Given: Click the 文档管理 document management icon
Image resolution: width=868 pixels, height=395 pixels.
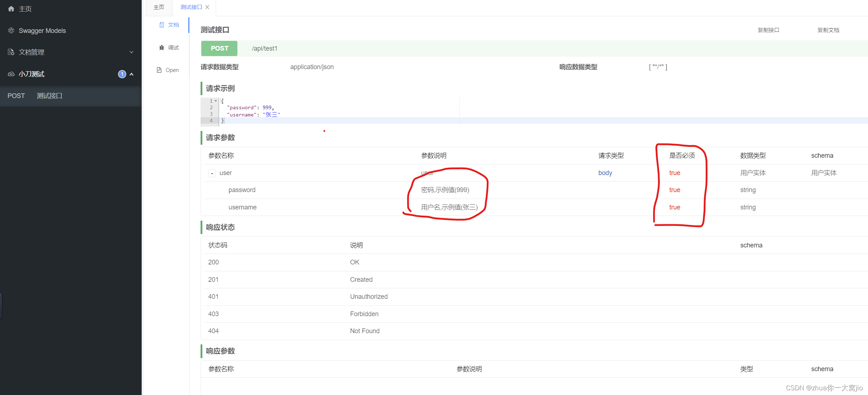Looking at the screenshot, I should coord(11,52).
